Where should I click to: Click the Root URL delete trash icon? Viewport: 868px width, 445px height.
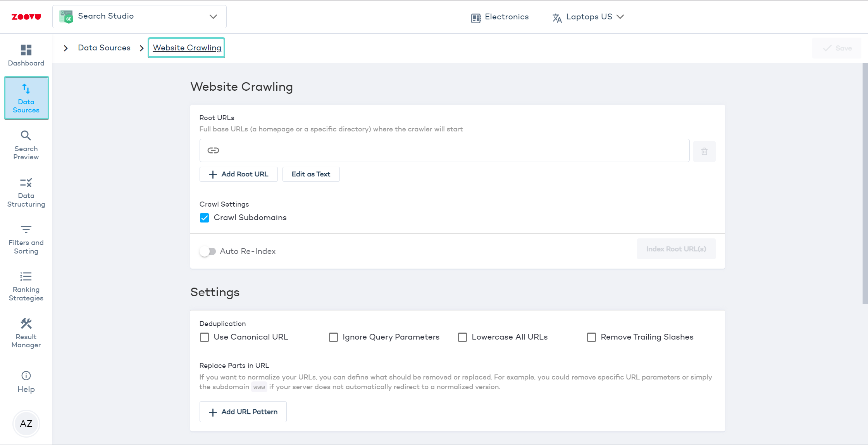704,151
